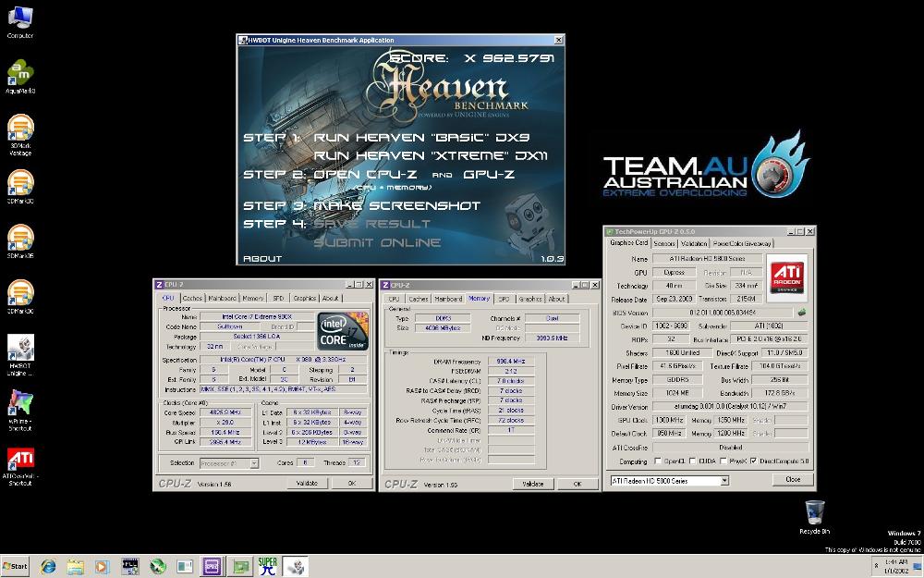This screenshot has width=924, height=578.
Task: Open SPD tab in CPU-Z memory window
Action: [505, 299]
